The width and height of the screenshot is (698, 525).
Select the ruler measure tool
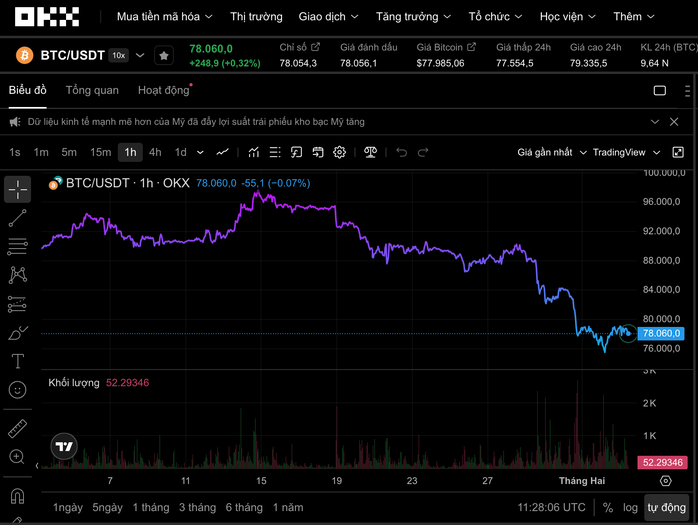[17, 428]
